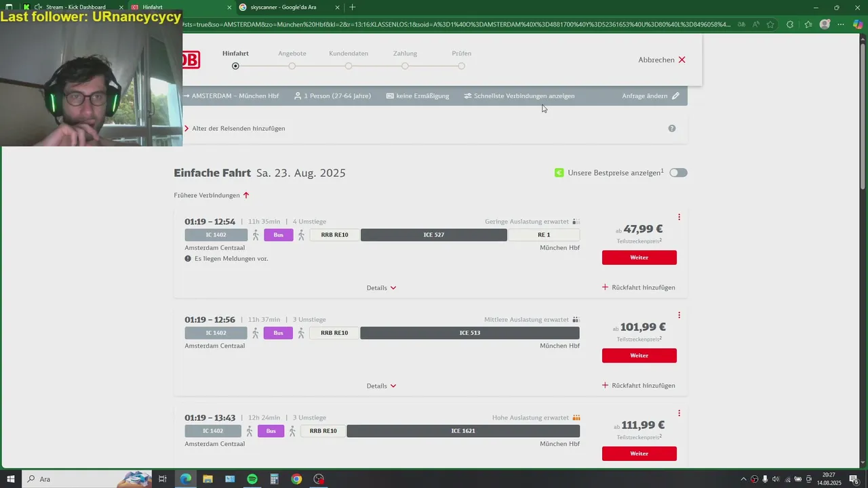This screenshot has width=868, height=488.
Task: Click Bus segment in 01:19 – 12:54 connection
Action: (279, 235)
